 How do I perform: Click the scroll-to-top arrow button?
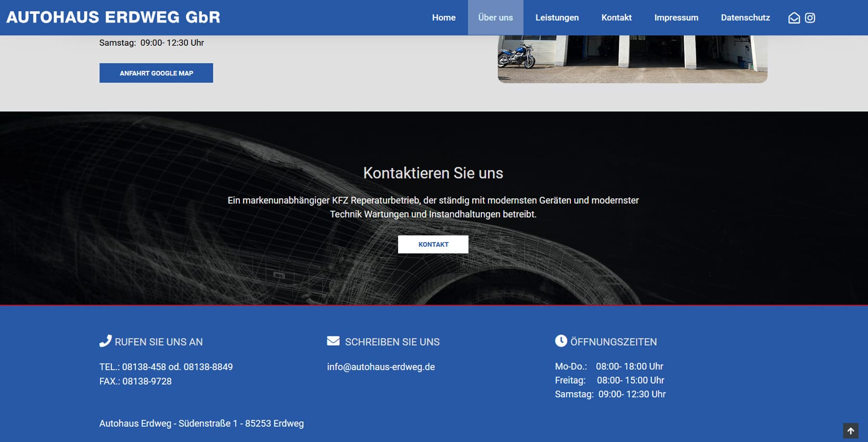850,431
